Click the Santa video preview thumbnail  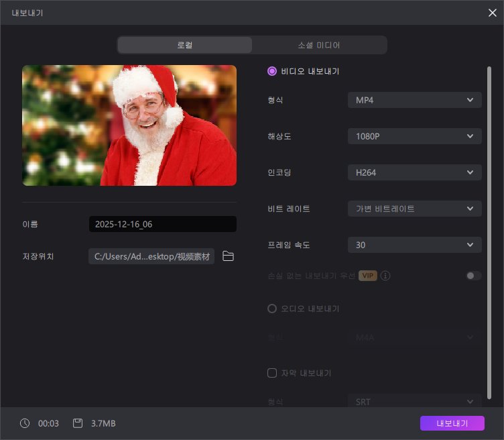click(x=129, y=125)
